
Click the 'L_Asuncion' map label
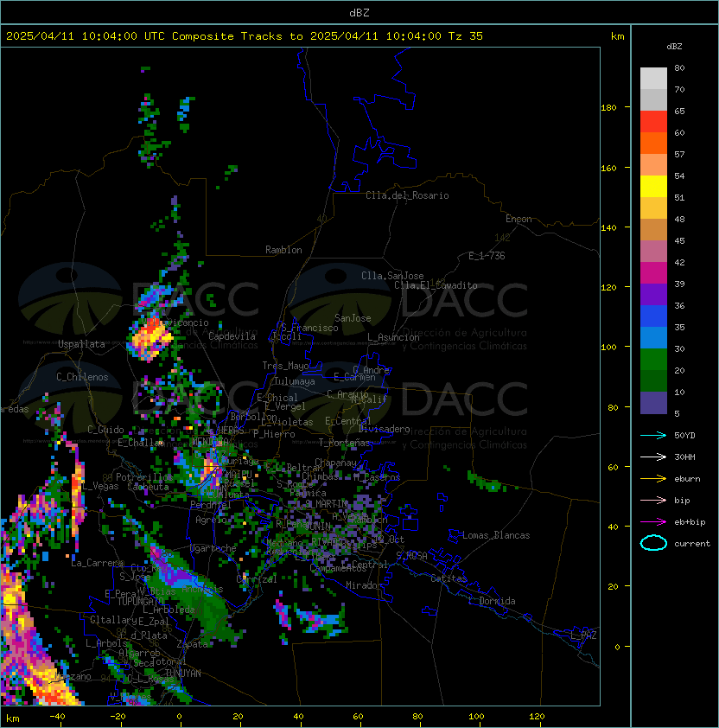coord(393,337)
